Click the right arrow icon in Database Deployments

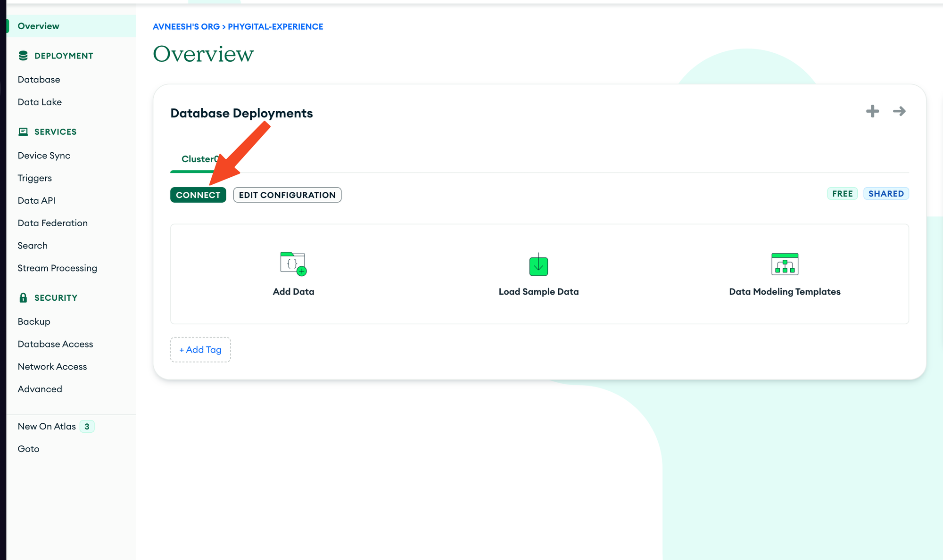(x=899, y=111)
